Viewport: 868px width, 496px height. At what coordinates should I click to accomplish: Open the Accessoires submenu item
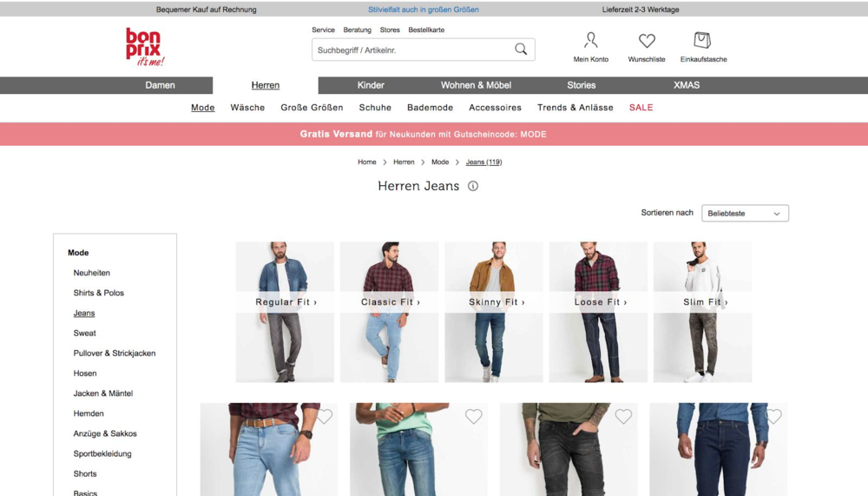[495, 108]
